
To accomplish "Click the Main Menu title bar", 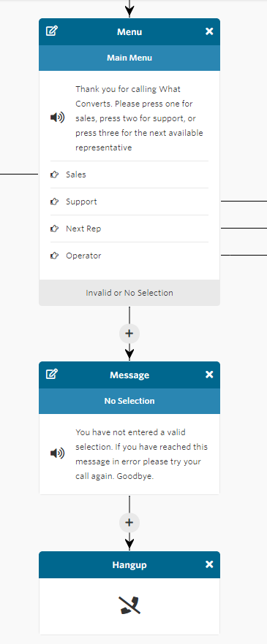I will (129, 58).
